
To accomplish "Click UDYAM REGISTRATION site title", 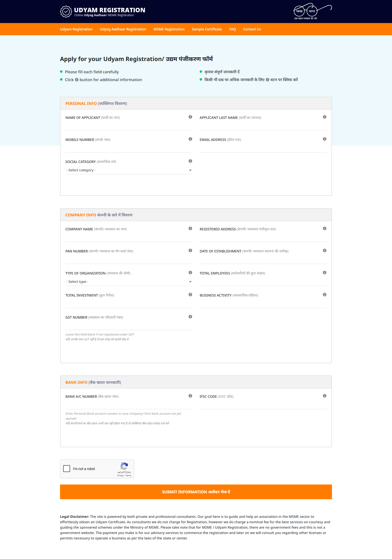I will [x=110, y=10].
